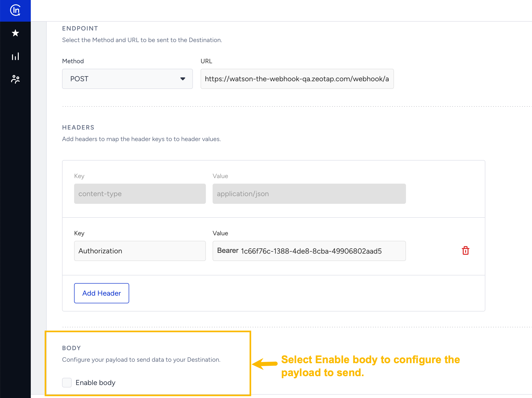Click the HEADERS section heading
The height and width of the screenshot is (398, 532).
(78, 127)
